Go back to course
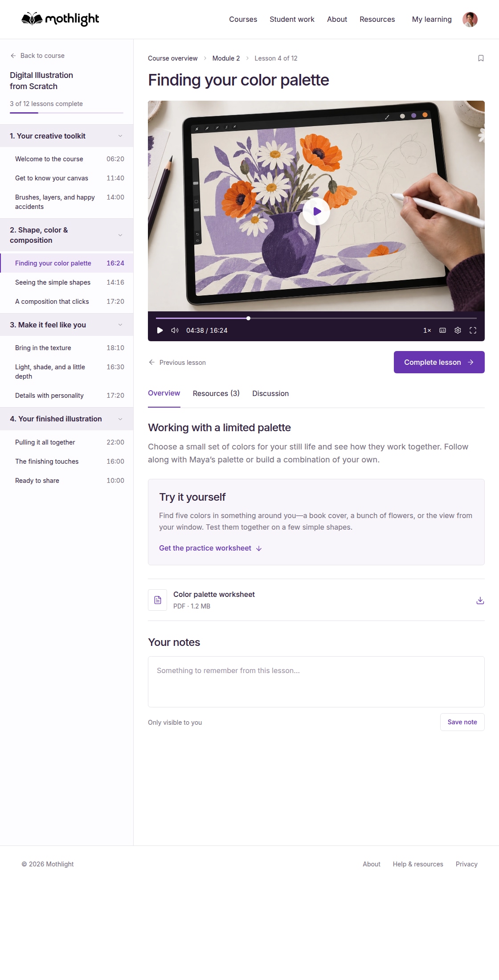Screen dimensions: 499x980 tap(37, 56)
